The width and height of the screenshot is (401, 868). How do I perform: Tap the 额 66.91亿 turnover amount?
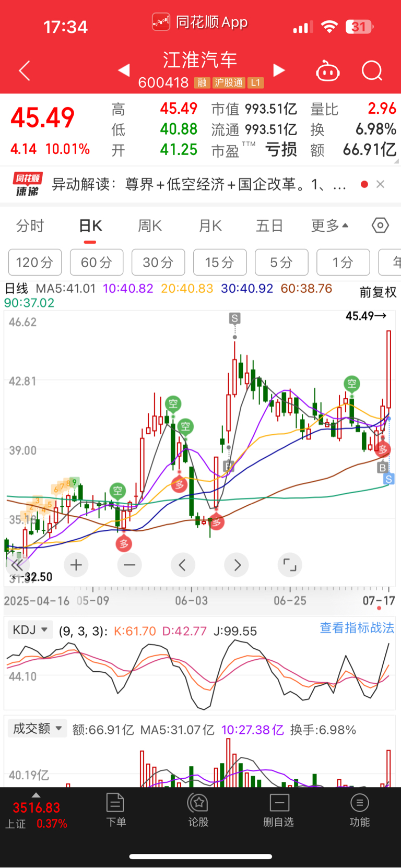370,150
